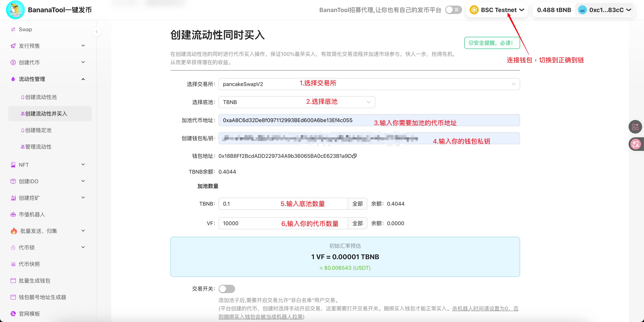
Task: Open the apps grid floating icon
Action: point(635,127)
